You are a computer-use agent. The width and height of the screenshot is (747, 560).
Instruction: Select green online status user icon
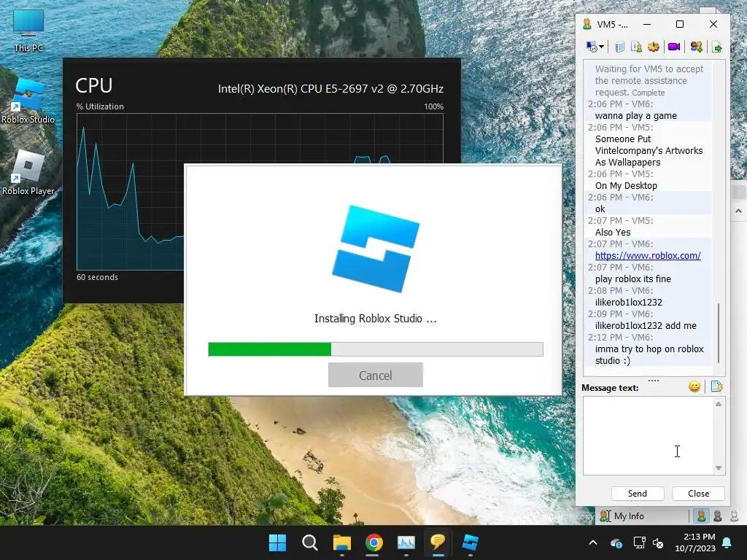click(x=701, y=516)
